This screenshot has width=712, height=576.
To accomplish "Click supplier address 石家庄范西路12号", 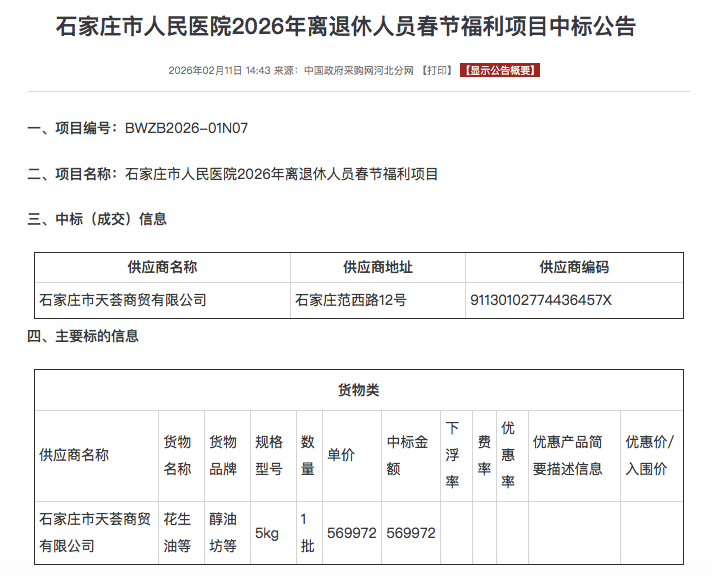I will [351, 300].
